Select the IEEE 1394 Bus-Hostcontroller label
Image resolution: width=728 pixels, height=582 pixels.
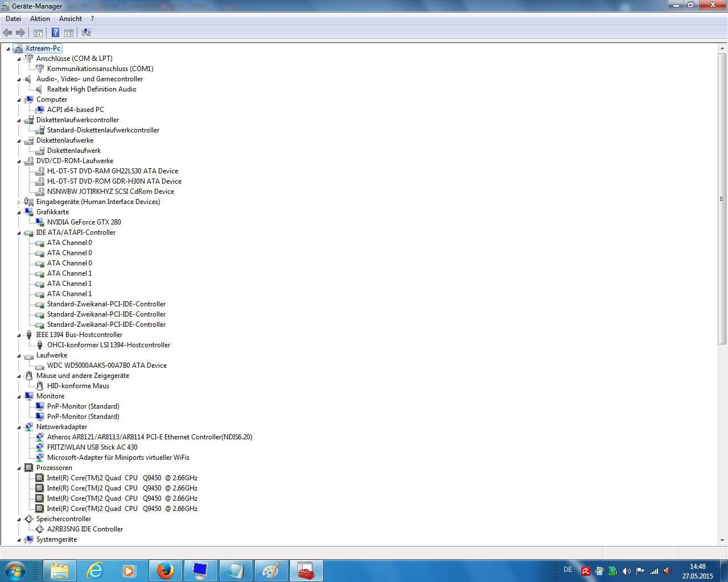pyautogui.click(x=79, y=335)
